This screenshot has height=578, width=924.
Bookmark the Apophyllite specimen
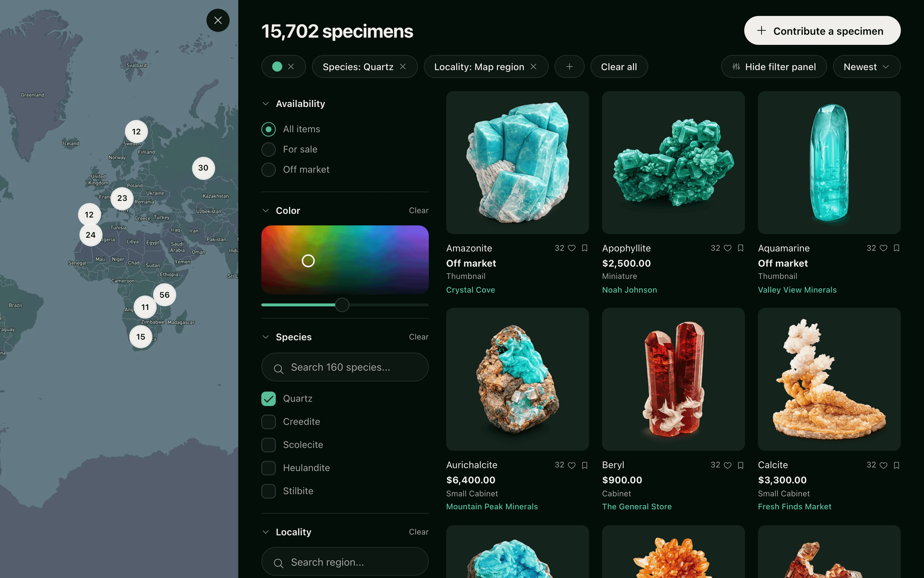click(740, 248)
